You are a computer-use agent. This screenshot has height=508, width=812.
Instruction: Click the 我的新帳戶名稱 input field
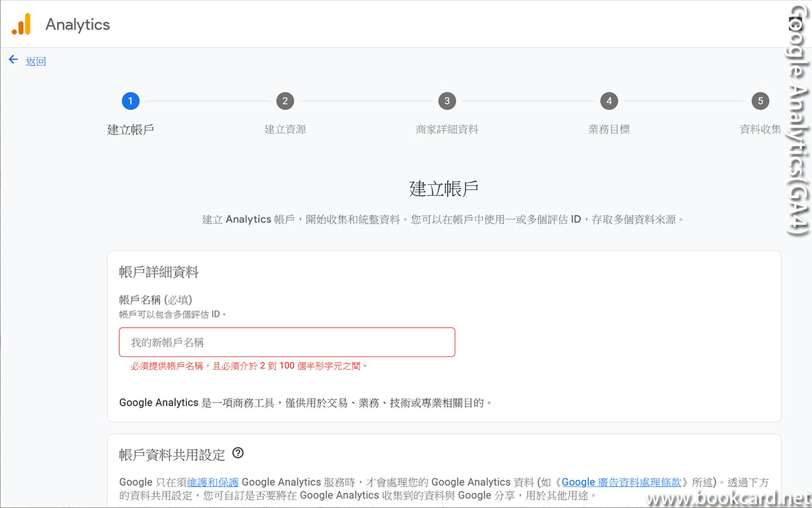(x=287, y=342)
